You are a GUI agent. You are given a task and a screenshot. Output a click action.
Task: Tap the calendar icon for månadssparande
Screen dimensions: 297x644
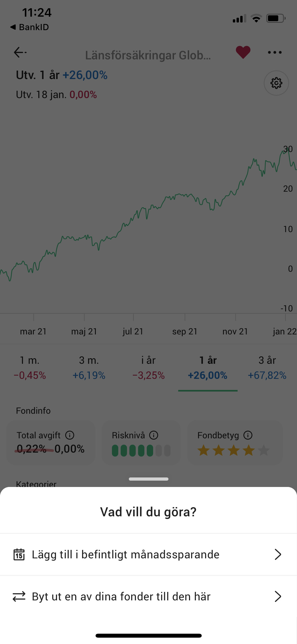click(x=19, y=554)
